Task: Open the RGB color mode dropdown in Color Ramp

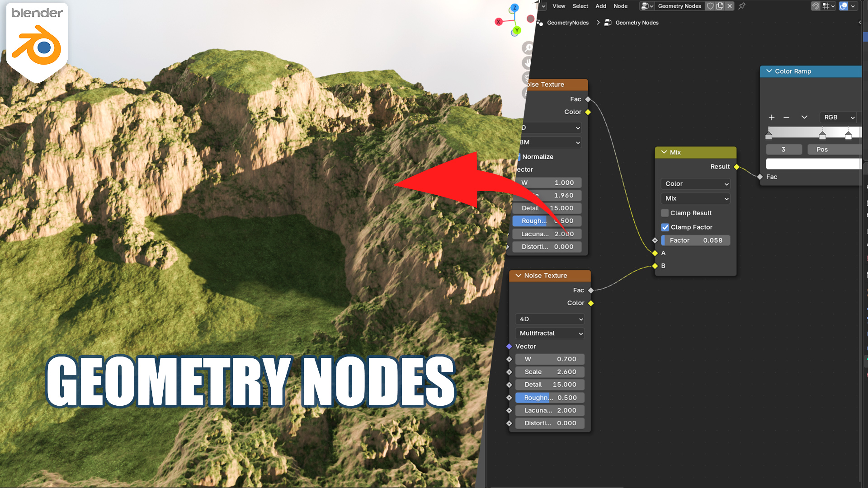Action: (x=838, y=117)
